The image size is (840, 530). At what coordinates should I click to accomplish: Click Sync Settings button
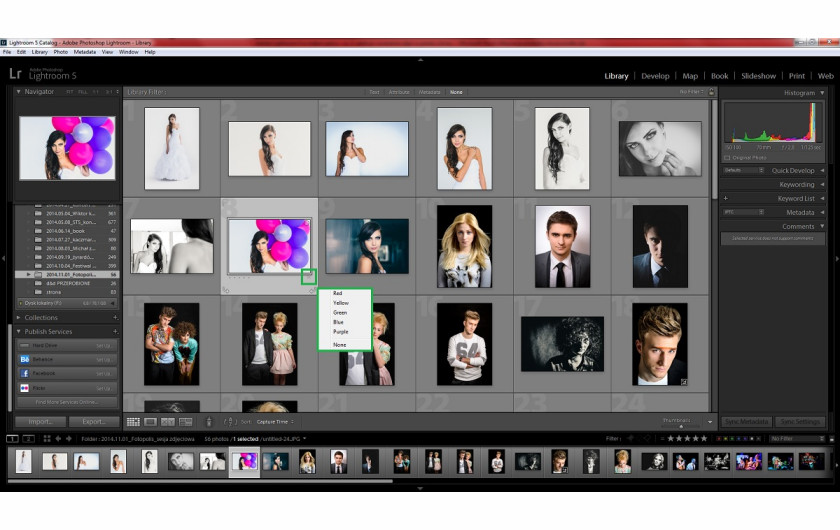click(800, 422)
